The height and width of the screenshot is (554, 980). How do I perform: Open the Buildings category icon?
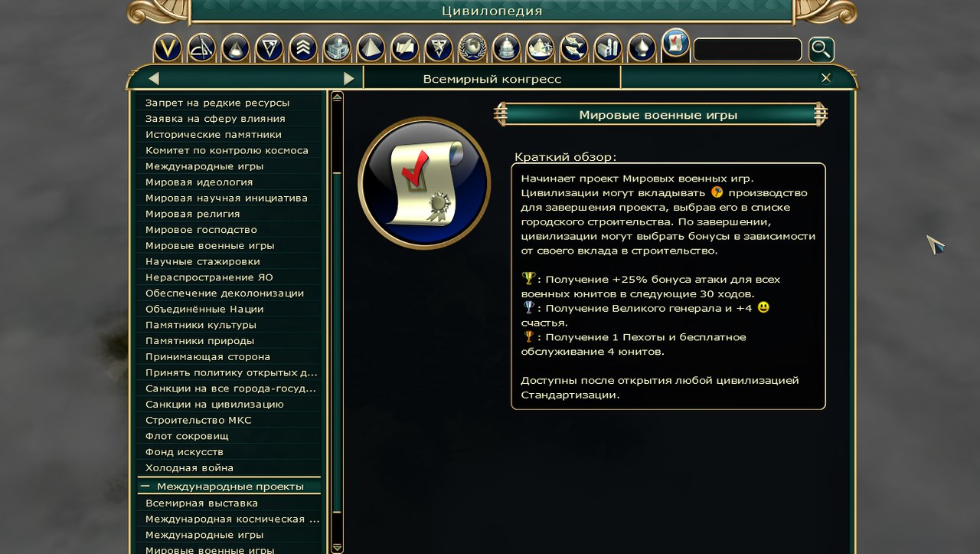click(337, 48)
